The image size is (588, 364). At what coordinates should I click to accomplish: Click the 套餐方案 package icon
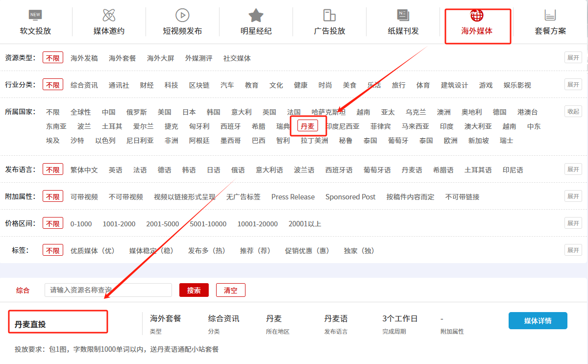pos(550,15)
